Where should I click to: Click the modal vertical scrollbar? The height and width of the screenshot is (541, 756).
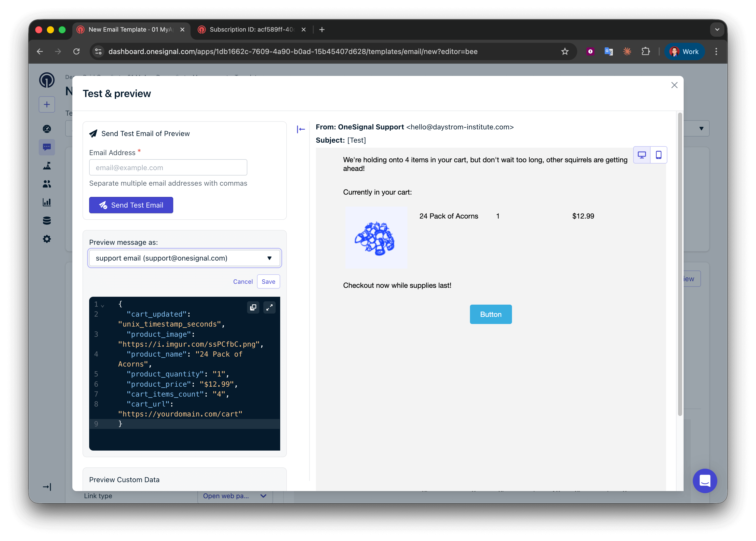click(680, 263)
